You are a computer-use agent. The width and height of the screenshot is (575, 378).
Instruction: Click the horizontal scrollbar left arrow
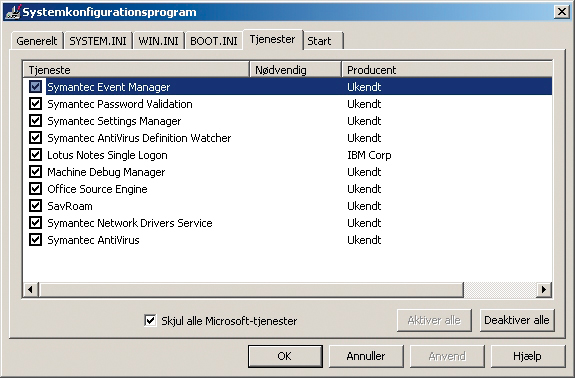pyautogui.click(x=31, y=290)
